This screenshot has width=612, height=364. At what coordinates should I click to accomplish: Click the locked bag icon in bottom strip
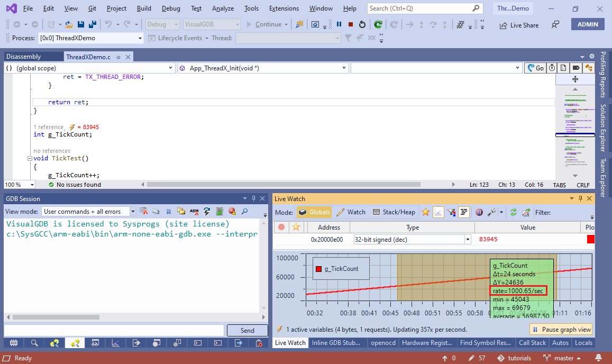click(259, 343)
